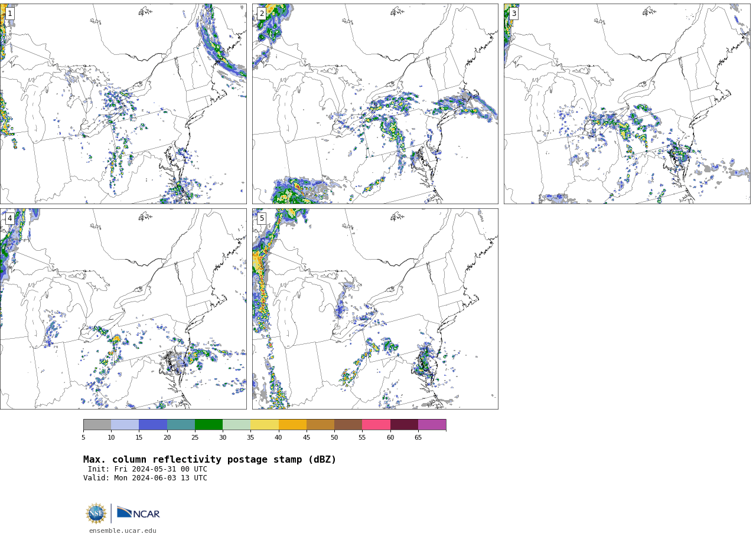Select the gray 5-10 dBZ color swatch
Viewport: 756px width, 537px height.
coord(97,425)
